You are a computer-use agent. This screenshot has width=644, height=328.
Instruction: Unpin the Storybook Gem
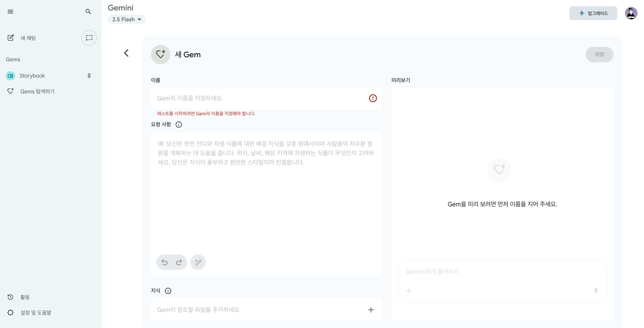tap(89, 76)
